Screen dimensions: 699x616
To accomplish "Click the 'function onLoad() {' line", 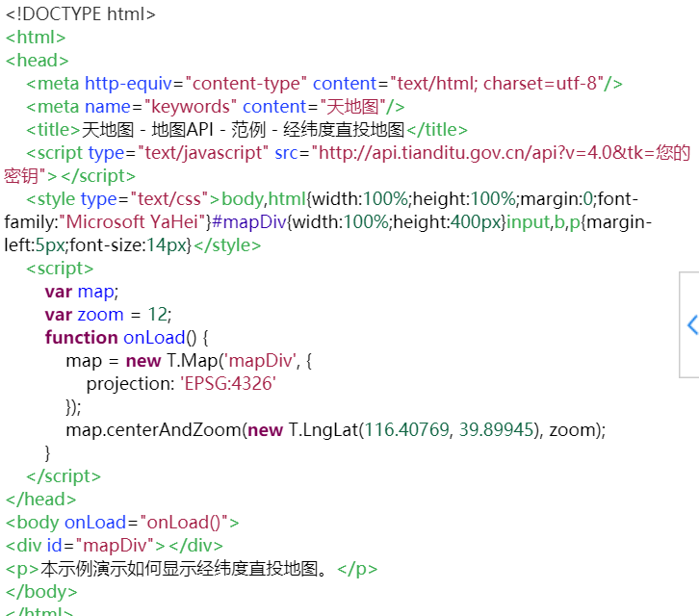I will coord(126,338).
